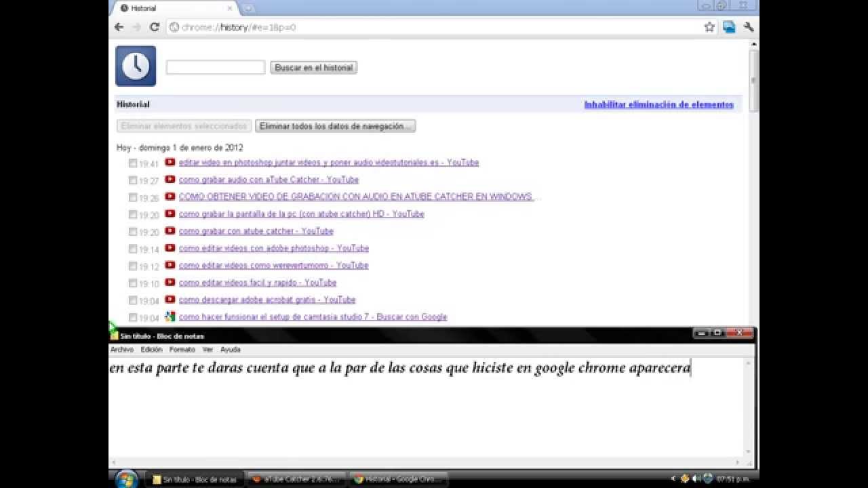Check the 19:41 history entry checkbox
This screenshot has width=868, height=488.
133,163
